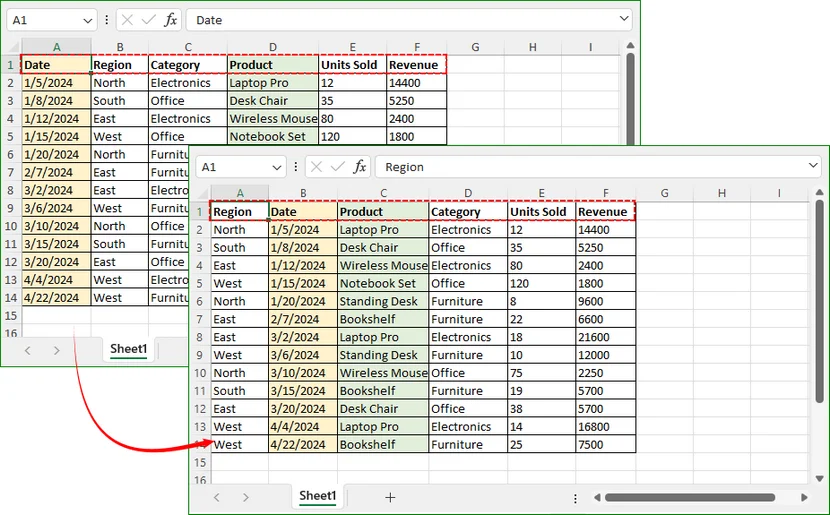The height and width of the screenshot is (515, 830).
Task: Click the front window vertical scrollbar thumb
Action: pos(819,302)
